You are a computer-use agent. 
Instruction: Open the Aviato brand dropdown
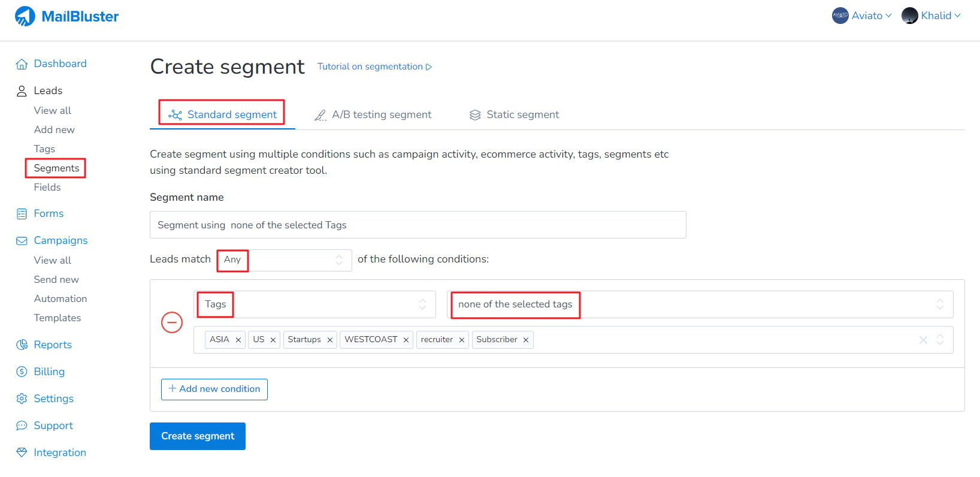[862, 16]
